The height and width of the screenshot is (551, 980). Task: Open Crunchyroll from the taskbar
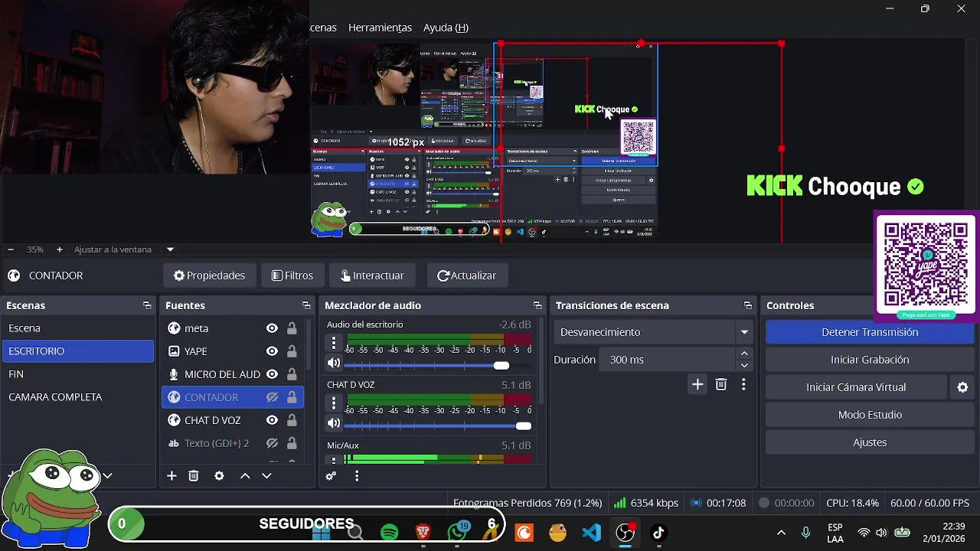pos(524,532)
